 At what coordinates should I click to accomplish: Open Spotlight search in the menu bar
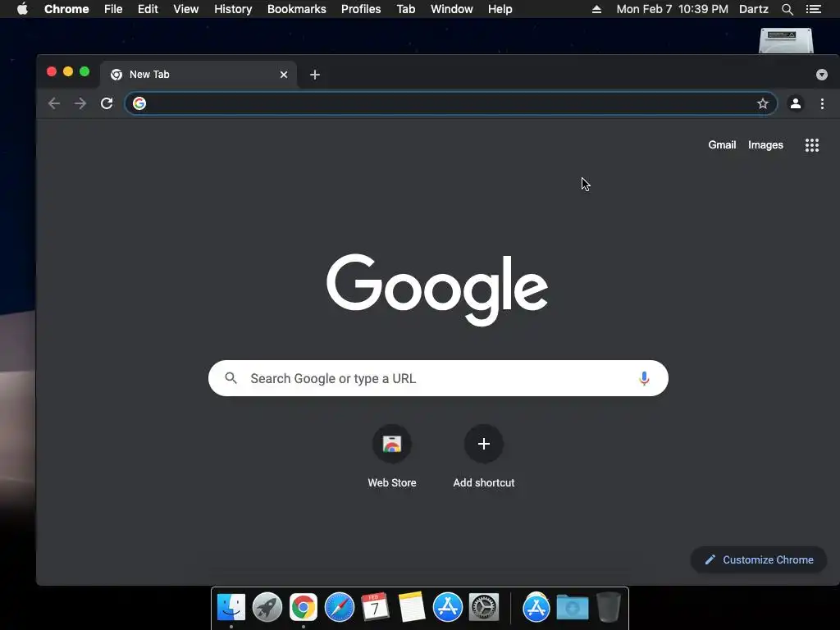point(787,9)
